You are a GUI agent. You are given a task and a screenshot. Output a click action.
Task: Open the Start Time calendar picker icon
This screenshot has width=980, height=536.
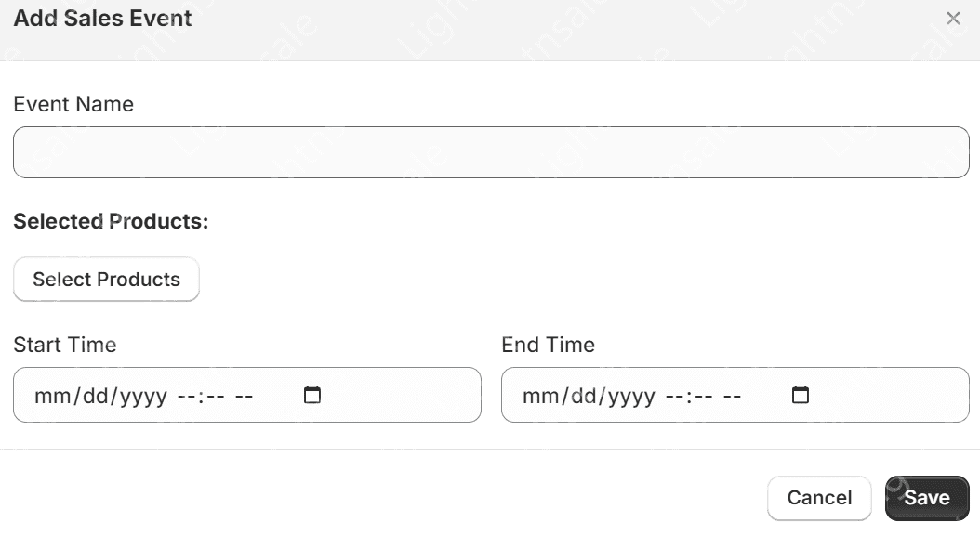coord(311,395)
